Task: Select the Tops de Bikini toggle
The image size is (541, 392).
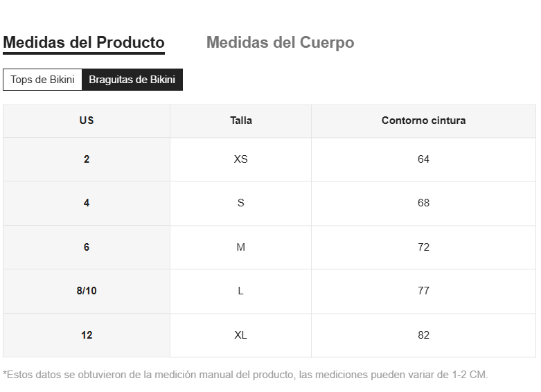Action: [43, 80]
